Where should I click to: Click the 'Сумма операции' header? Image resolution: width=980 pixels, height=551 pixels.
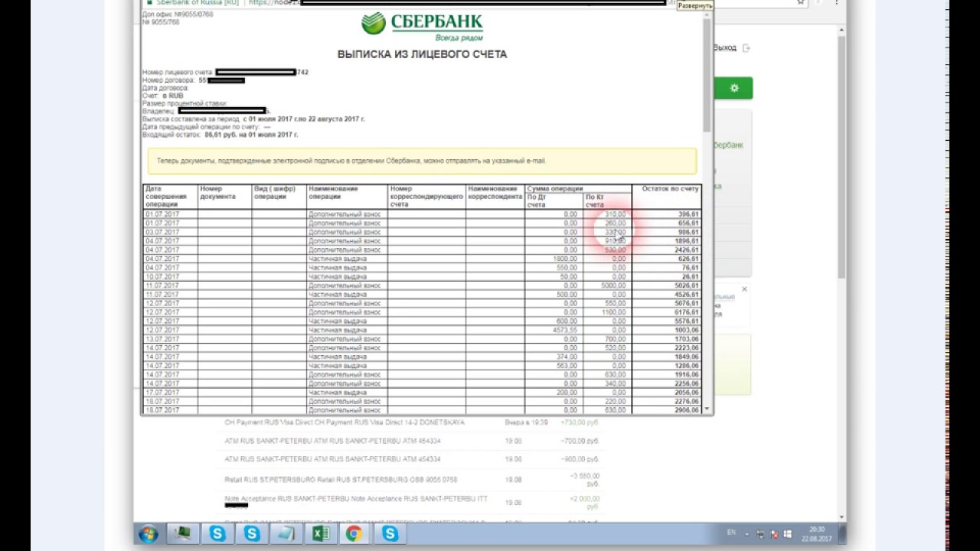[x=578, y=188]
